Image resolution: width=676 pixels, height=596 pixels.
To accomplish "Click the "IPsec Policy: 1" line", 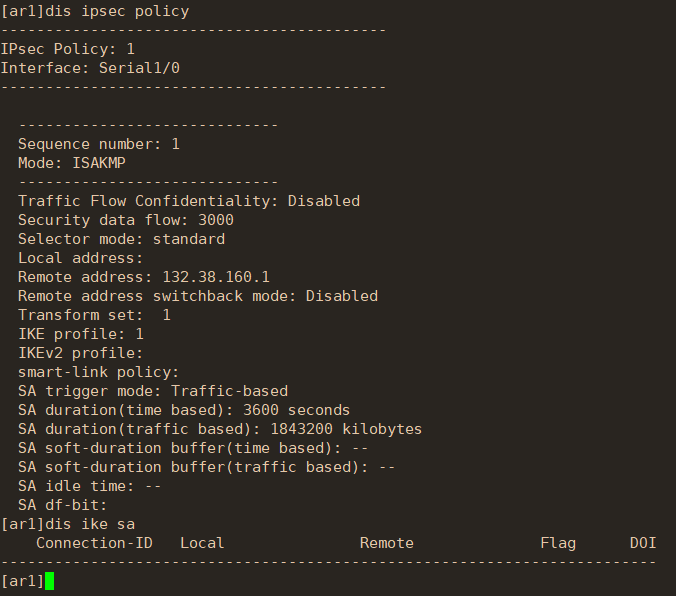I will [x=67, y=49].
